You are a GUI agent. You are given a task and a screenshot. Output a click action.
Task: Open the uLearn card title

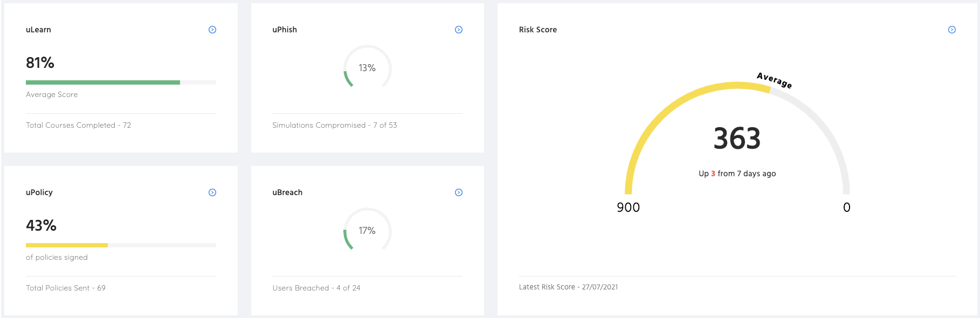click(38, 30)
